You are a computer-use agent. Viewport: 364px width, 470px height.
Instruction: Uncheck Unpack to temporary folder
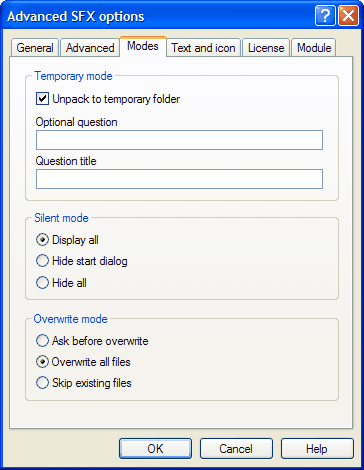(42, 99)
